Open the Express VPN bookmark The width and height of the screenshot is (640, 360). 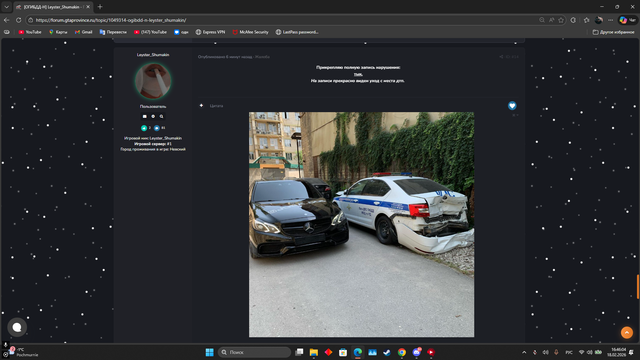[210, 32]
